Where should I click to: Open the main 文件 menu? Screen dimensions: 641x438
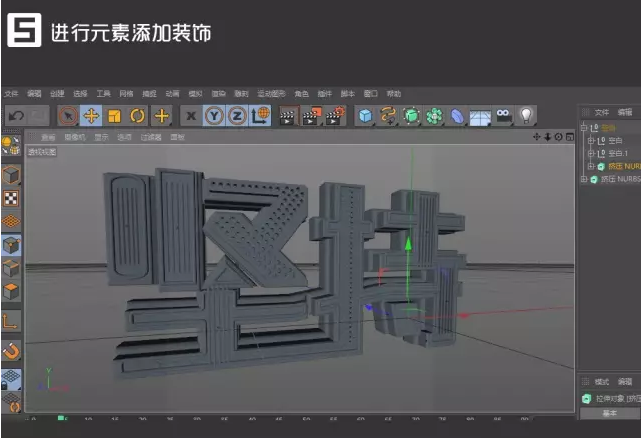[11, 94]
